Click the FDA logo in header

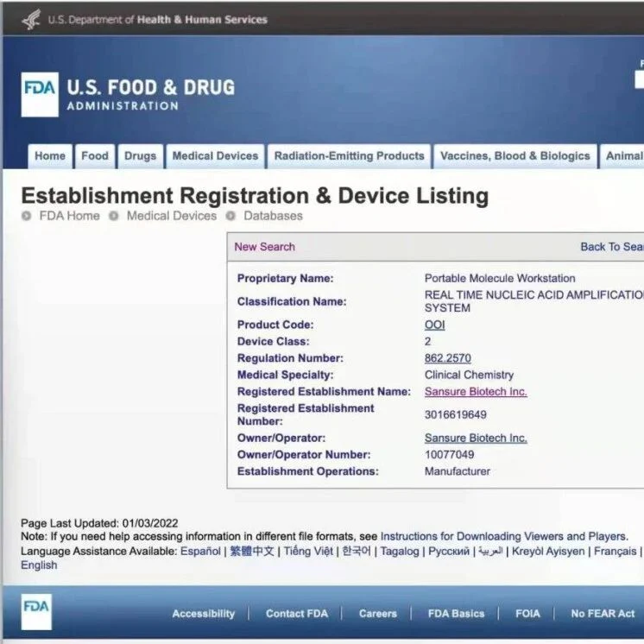pyautogui.click(x=40, y=94)
